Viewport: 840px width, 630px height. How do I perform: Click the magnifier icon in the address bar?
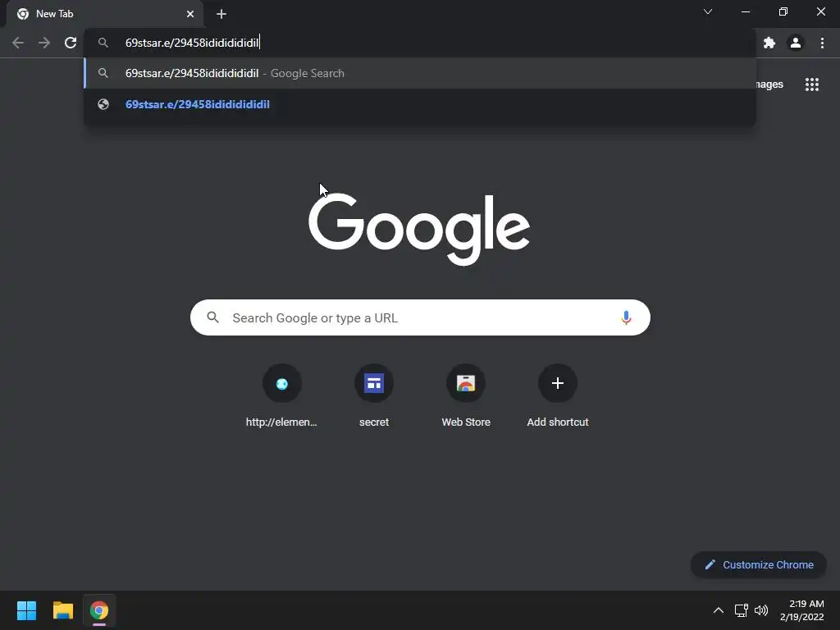click(x=103, y=43)
